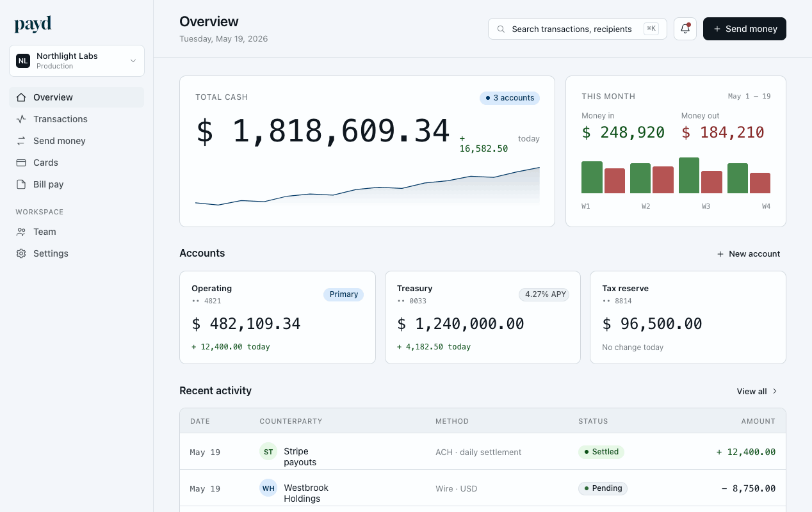
Task: Focus the Search transactions, recipients field
Action: 577,29
